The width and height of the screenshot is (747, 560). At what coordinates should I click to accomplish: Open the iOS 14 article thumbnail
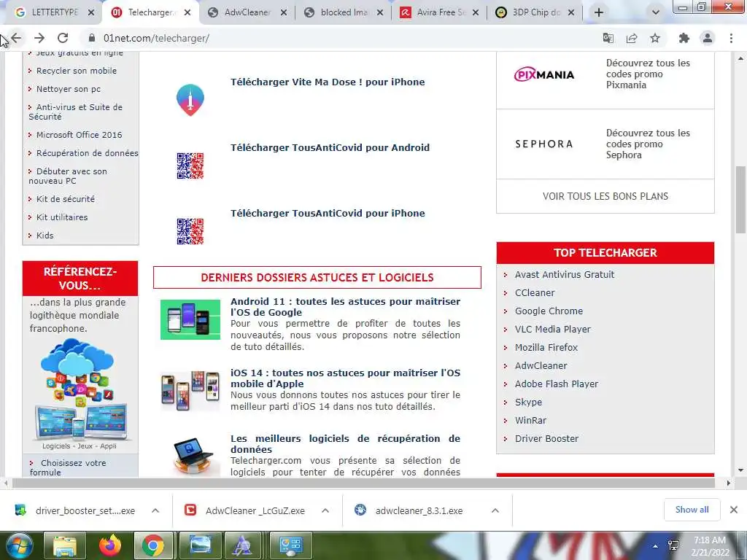(x=190, y=391)
